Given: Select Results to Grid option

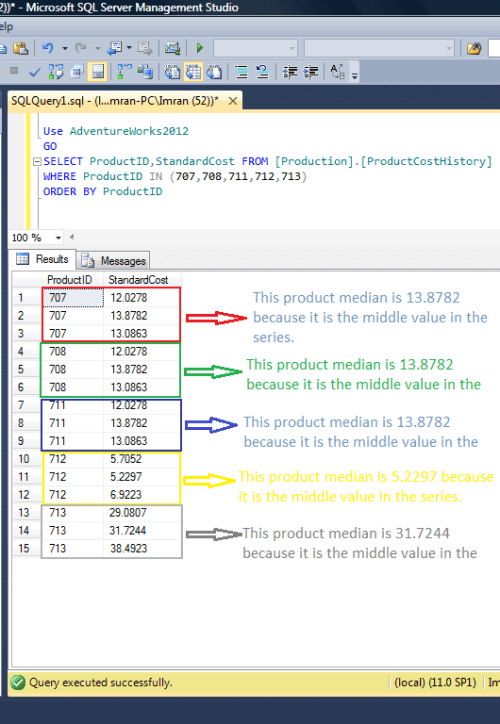Looking at the screenshot, I should [193, 72].
